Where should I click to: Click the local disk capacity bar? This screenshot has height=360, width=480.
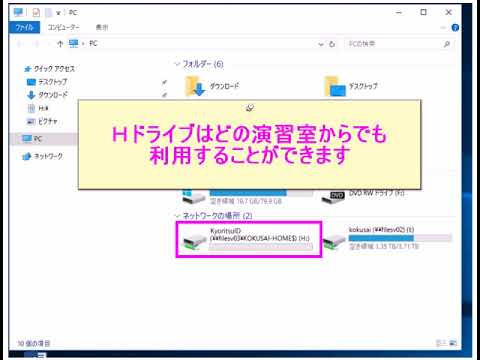[x=261, y=193]
